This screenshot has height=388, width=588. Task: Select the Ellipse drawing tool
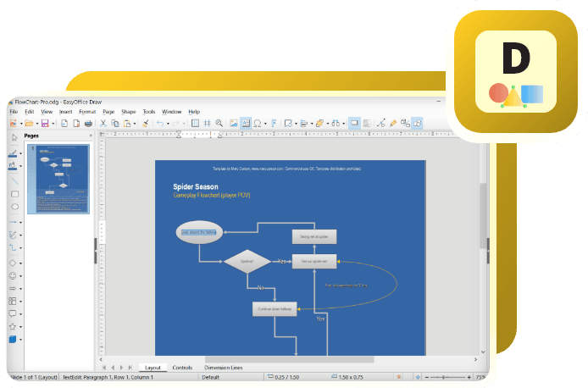point(14,207)
